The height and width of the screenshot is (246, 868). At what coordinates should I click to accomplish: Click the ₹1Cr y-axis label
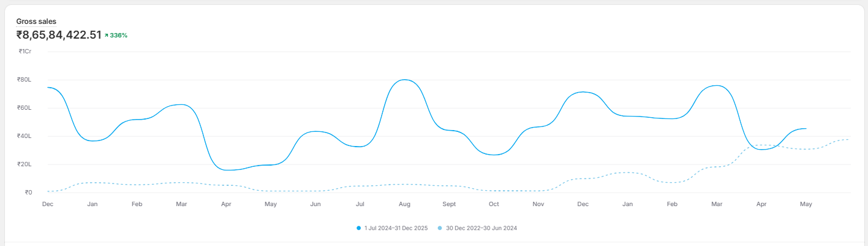tap(25, 52)
